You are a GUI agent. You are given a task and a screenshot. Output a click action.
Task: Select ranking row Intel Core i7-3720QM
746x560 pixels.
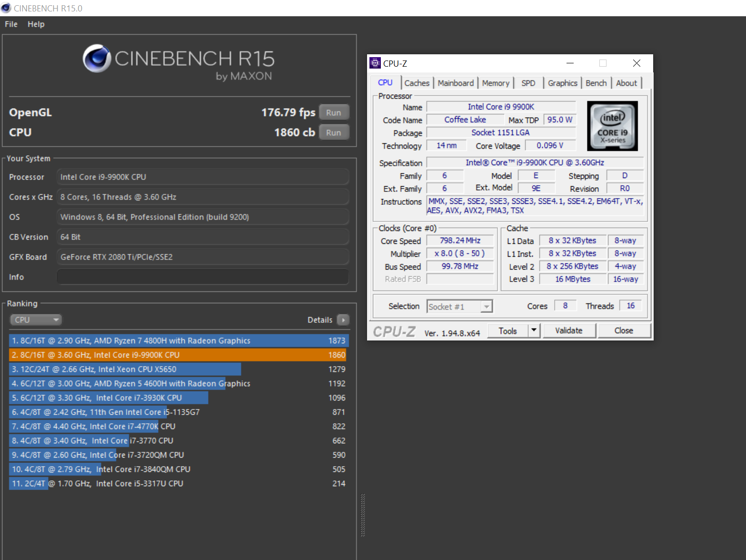click(x=179, y=455)
